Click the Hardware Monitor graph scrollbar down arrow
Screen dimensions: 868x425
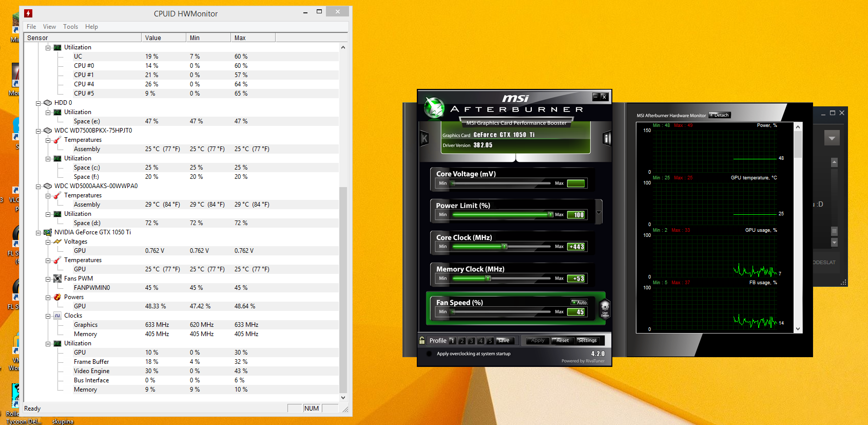[798, 329]
